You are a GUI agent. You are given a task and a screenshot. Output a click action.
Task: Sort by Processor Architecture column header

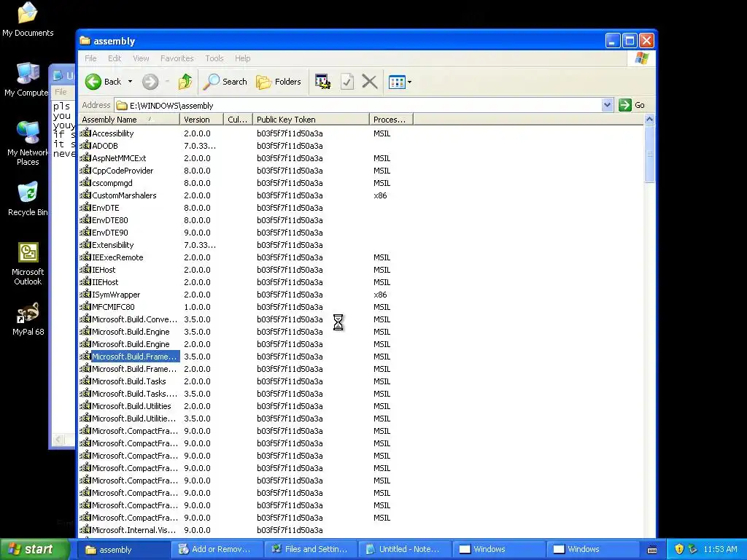(391, 120)
